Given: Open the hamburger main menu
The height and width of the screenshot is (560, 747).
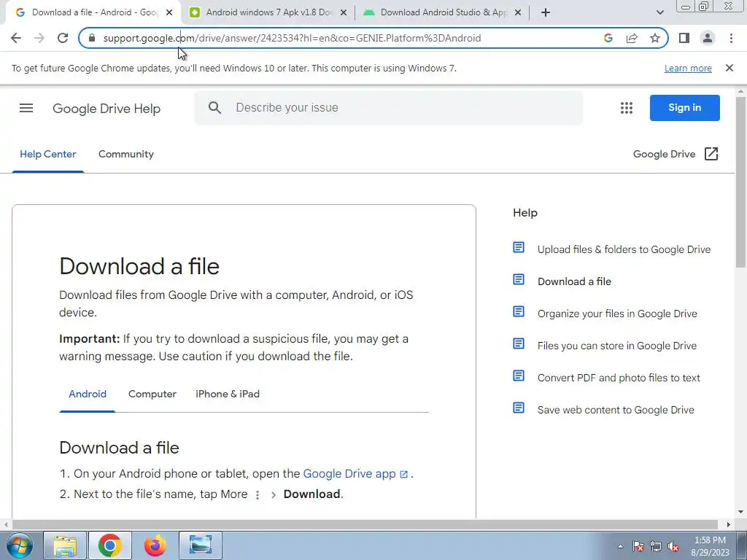Looking at the screenshot, I should click(x=26, y=108).
